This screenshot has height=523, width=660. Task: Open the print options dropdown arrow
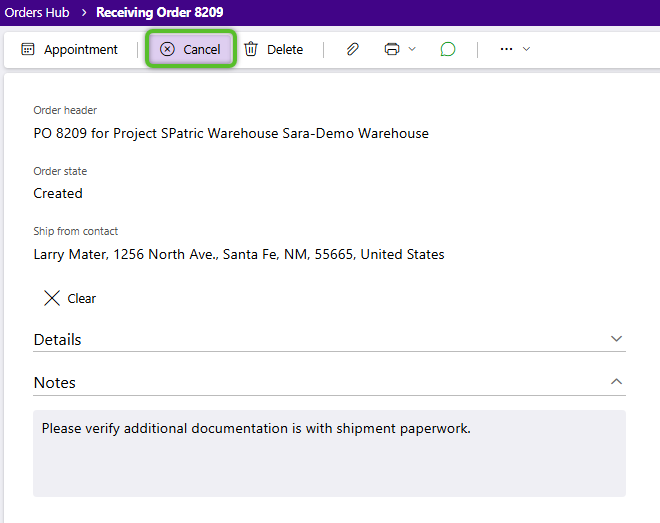pyautogui.click(x=412, y=49)
